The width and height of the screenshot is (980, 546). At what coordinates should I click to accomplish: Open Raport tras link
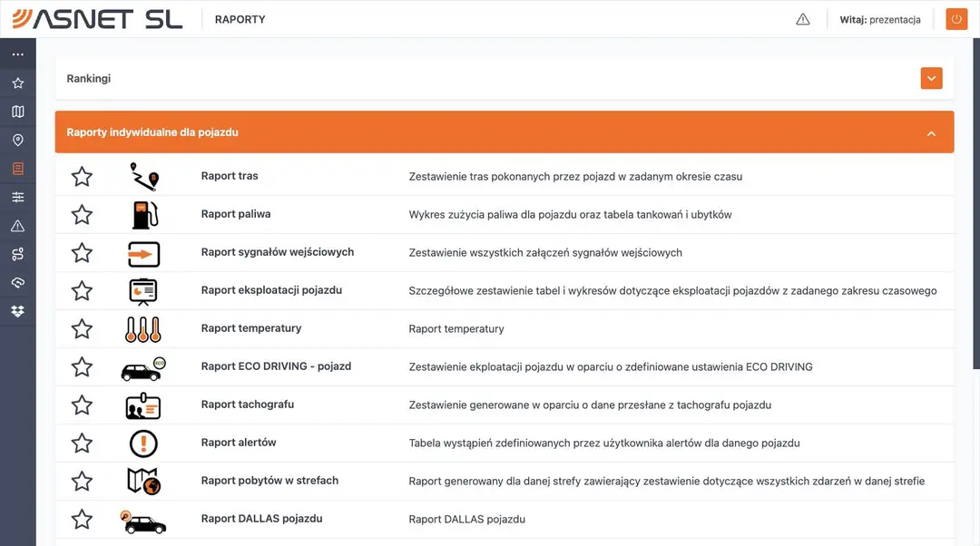point(230,176)
